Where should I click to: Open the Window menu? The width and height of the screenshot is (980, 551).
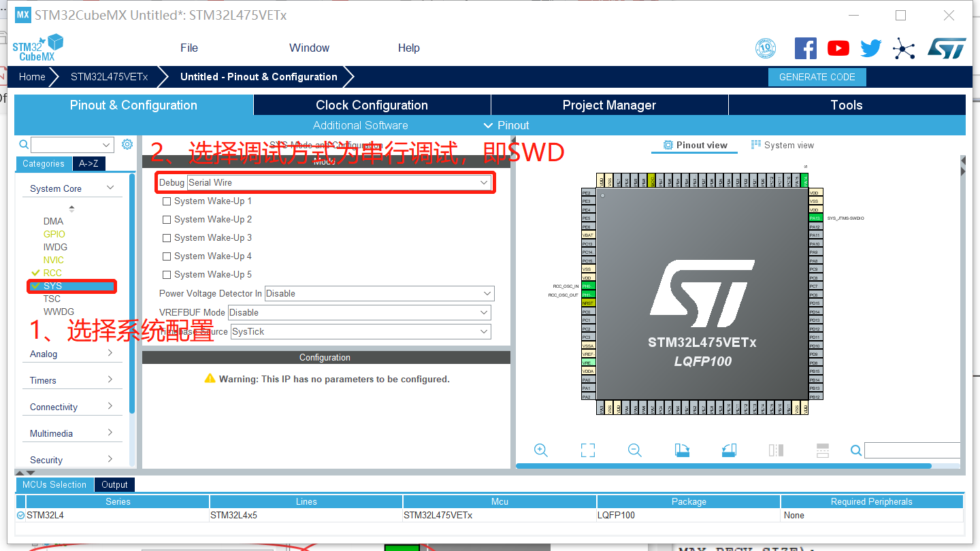pos(309,48)
